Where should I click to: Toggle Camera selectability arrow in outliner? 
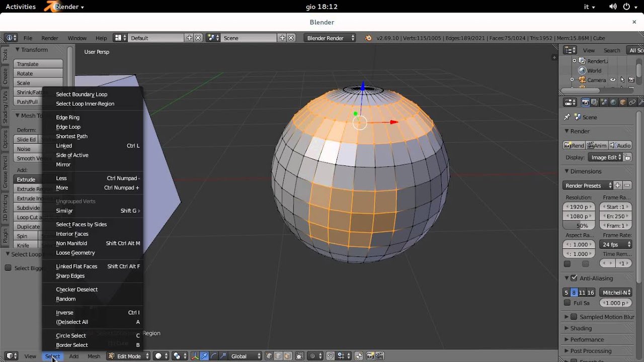tap(622, 80)
